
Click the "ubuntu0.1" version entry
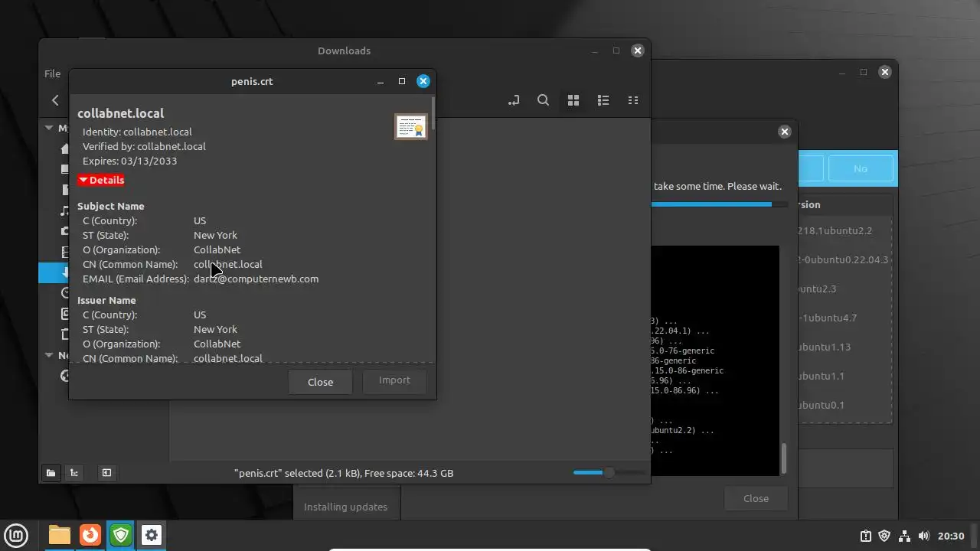pos(820,405)
